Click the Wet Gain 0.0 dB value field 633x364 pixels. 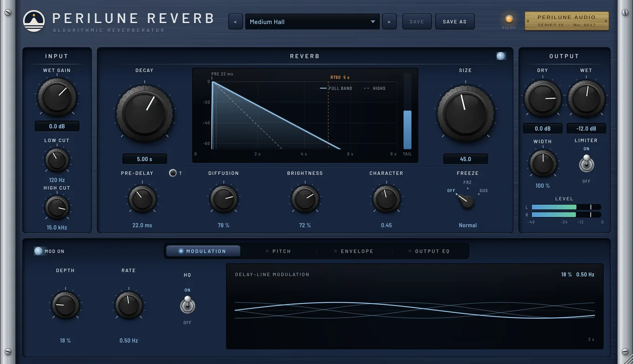[57, 127]
